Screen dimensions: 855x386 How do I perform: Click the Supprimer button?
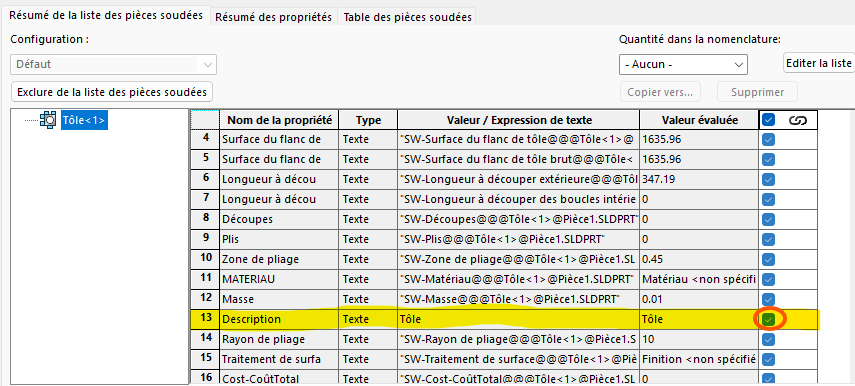coord(757,92)
